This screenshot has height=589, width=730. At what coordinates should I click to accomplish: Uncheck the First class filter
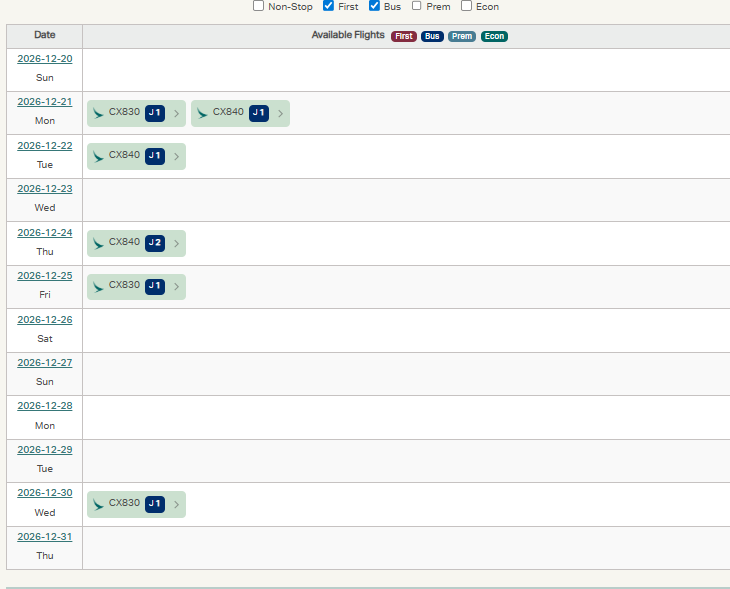329,6
